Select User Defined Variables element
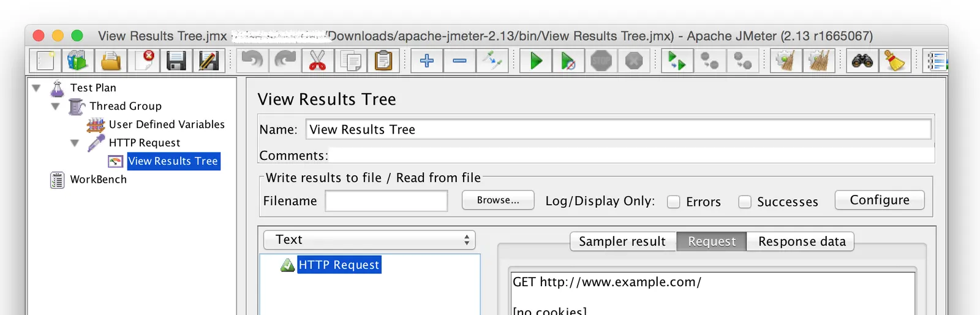This screenshot has width=980, height=315. (167, 124)
